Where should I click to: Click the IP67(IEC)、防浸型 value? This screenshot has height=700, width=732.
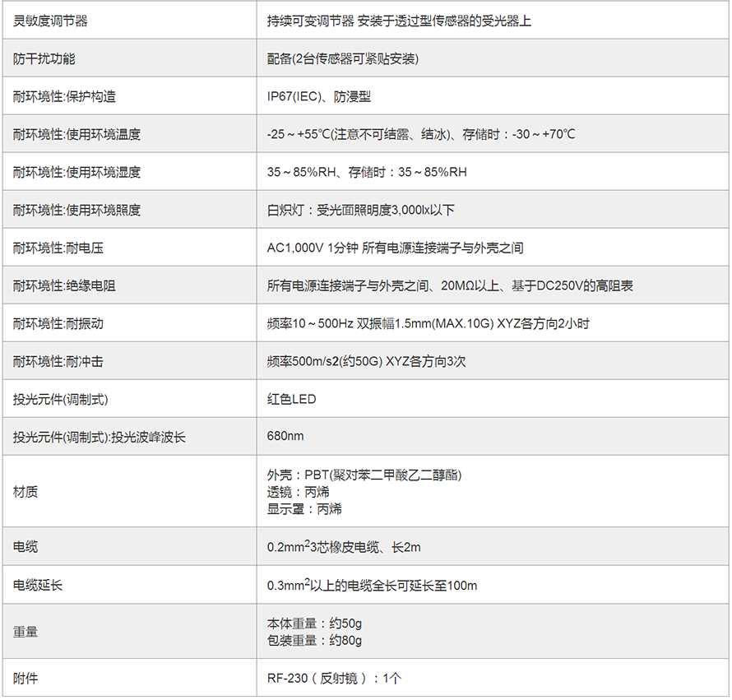[x=319, y=96]
